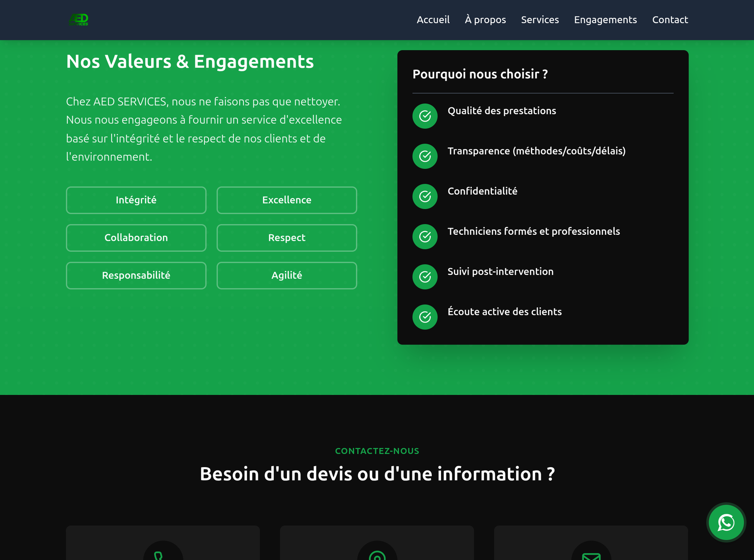
Task: Click check icon beside Transparence item
Action: pos(425,156)
